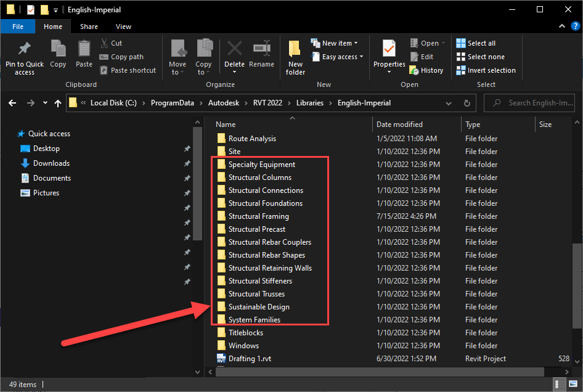
Task: Open the Move to dropdown
Action: (177, 58)
